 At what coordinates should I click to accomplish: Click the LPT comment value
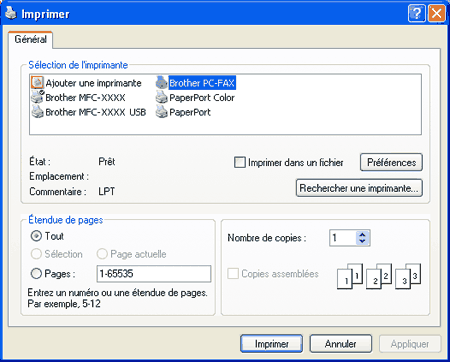[107, 191]
